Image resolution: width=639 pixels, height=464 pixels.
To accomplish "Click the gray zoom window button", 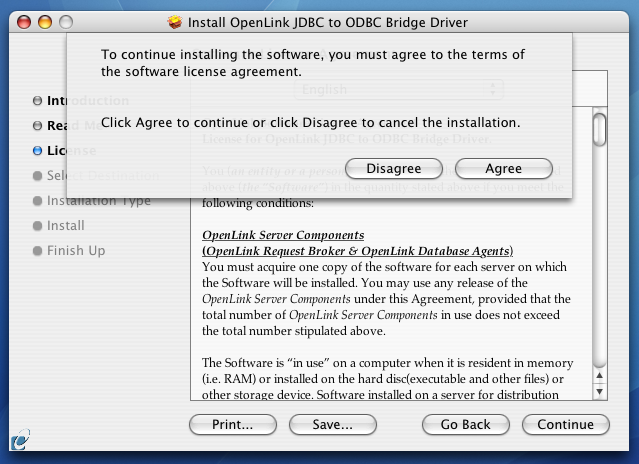I will 66,22.
